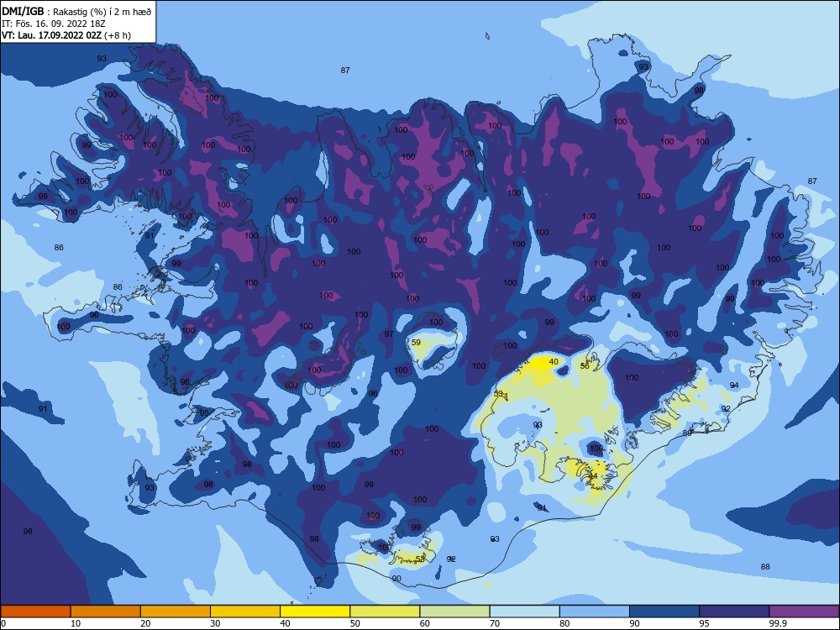Click the map value 56 on the map
This screenshot has height=630, width=840.
pyautogui.click(x=585, y=366)
